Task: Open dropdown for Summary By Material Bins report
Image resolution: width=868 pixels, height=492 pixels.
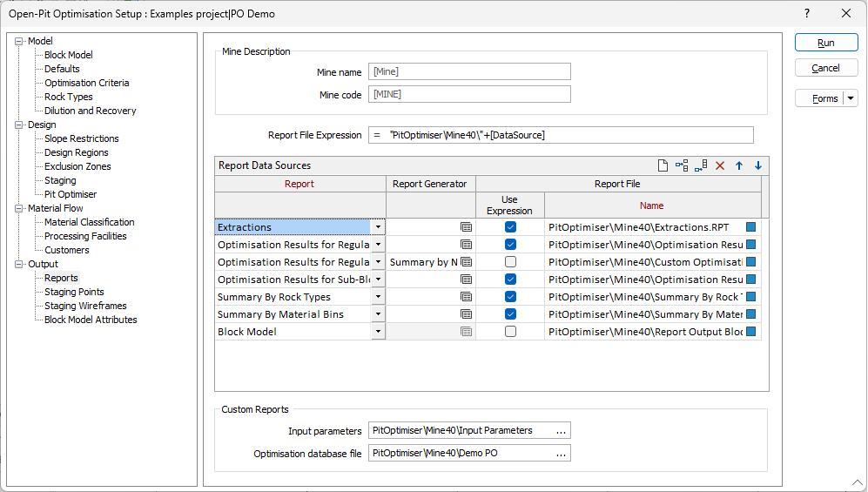Action: click(378, 314)
